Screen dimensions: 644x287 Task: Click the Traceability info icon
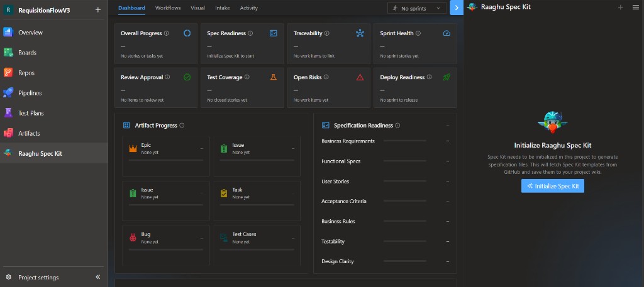327,33
